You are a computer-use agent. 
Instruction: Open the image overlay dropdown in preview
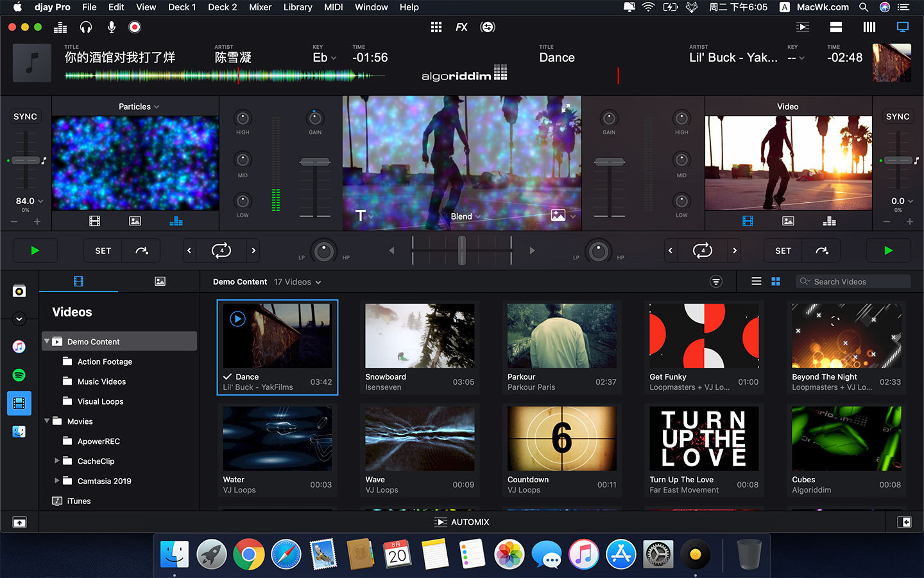point(563,216)
